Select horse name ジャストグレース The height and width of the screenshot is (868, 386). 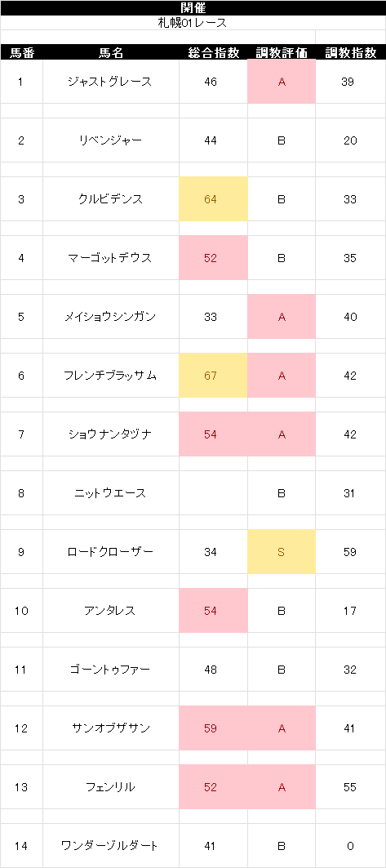111,82
